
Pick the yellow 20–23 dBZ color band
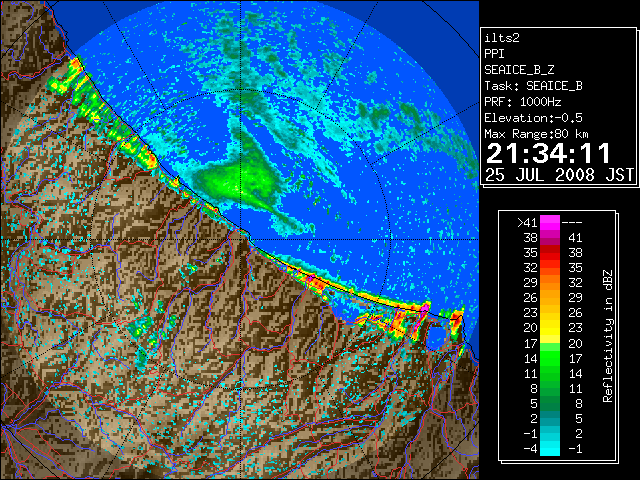[x=550, y=328]
